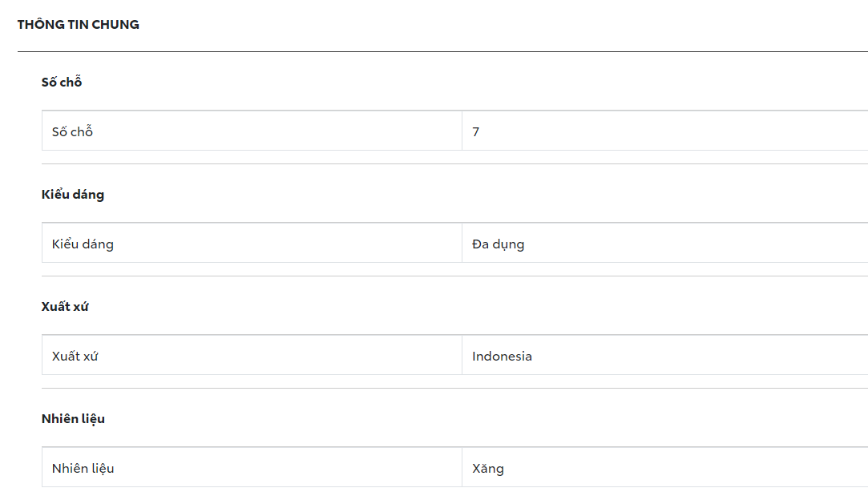Viewport: 868px width, 496px height.
Task: Click the divider line under THÔNG TIN CHUNG
Action: pyautogui.click(x=442, y=52)
